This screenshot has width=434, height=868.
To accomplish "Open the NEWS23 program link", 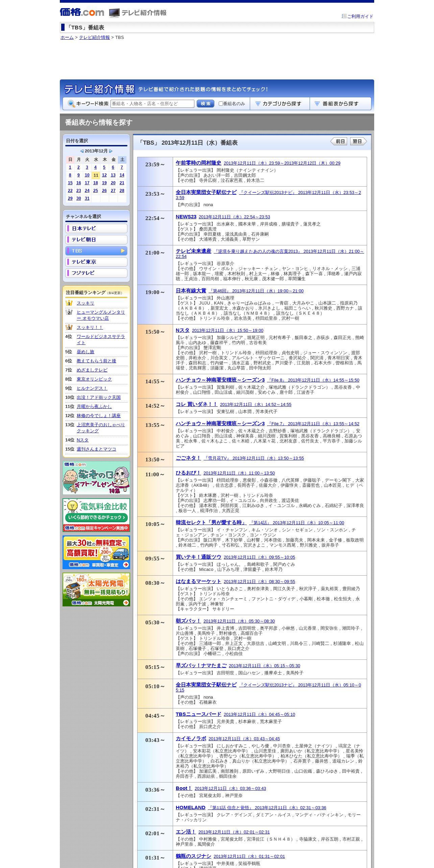I will coord(186,217).
